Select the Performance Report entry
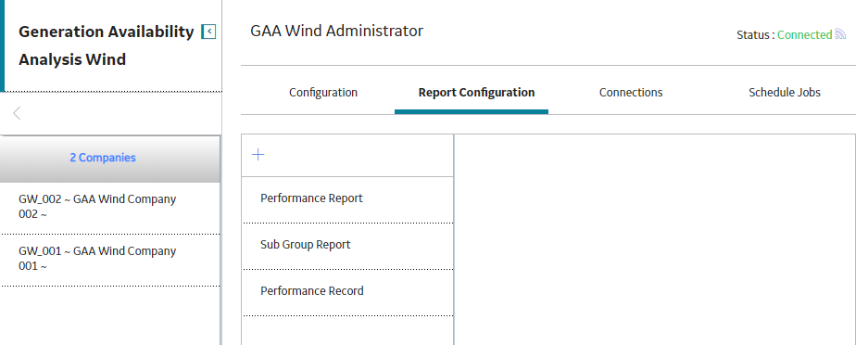The height and width of the screenshot is (345, 868). point(347,198)
